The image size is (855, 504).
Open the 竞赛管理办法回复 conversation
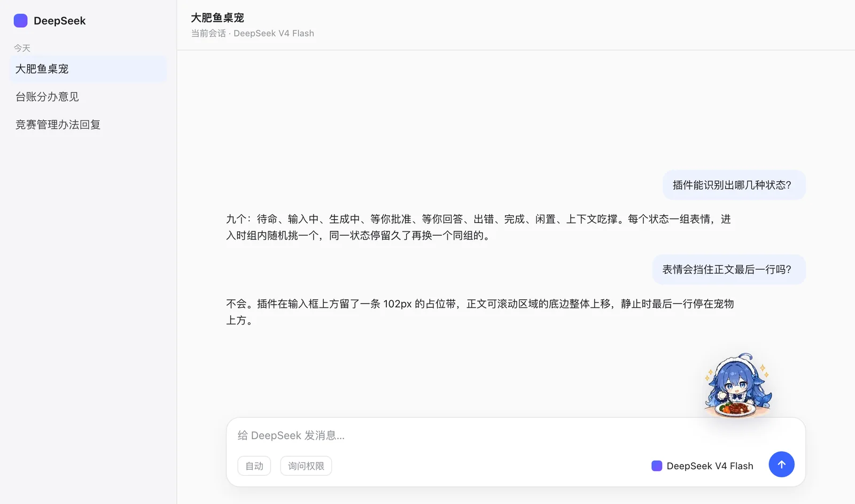(x=88, y=125)
